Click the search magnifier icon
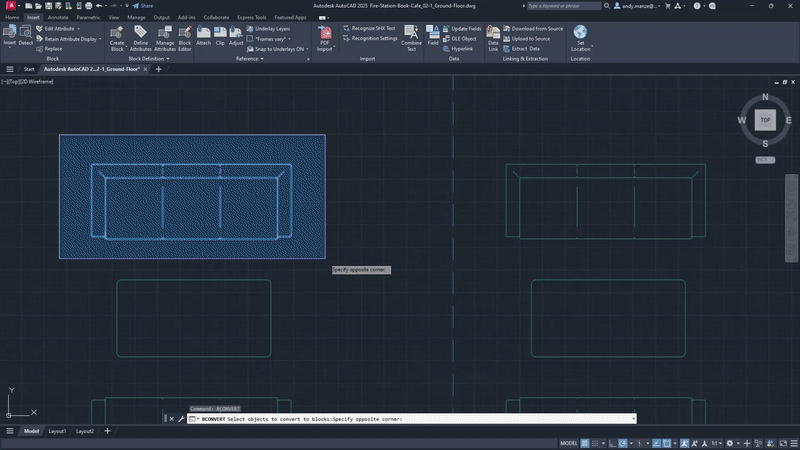 click(607, 6)
